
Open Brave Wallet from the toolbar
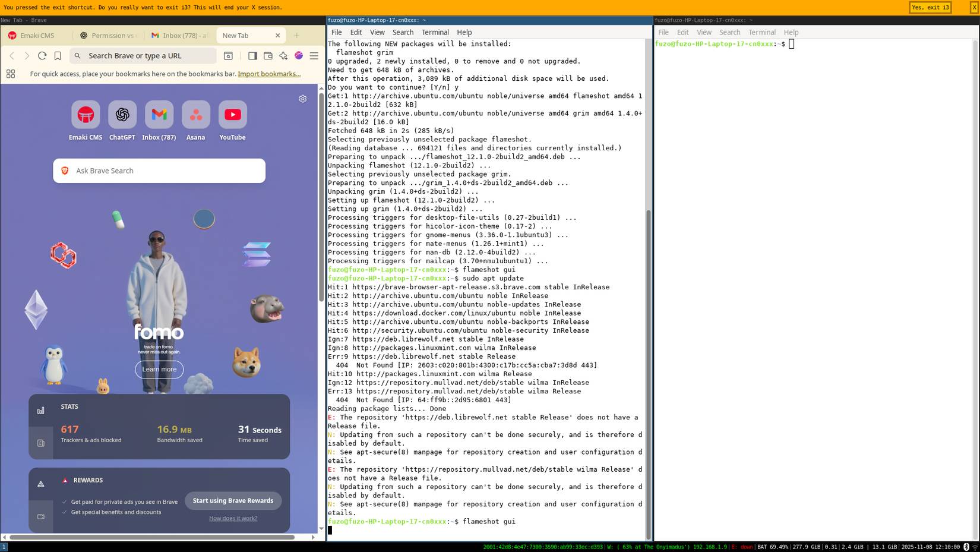click(x=268, y=55)
